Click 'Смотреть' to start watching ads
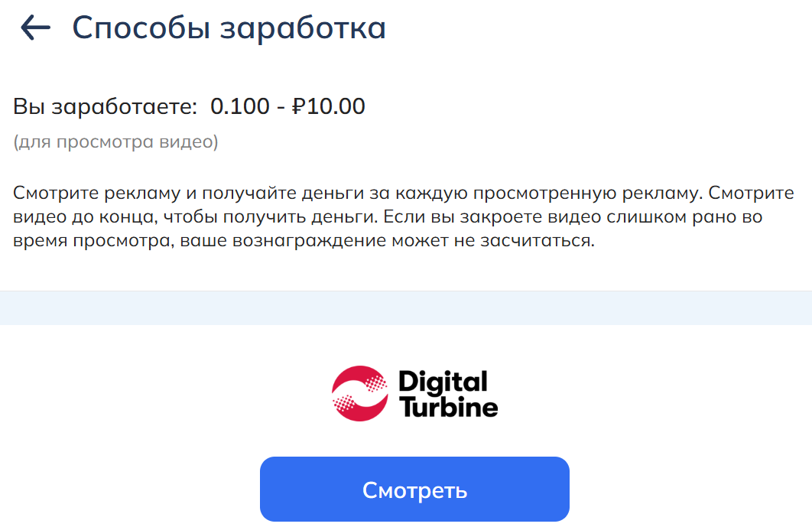Viewport: 812px width, 527px height. click(x=414, y=489)
